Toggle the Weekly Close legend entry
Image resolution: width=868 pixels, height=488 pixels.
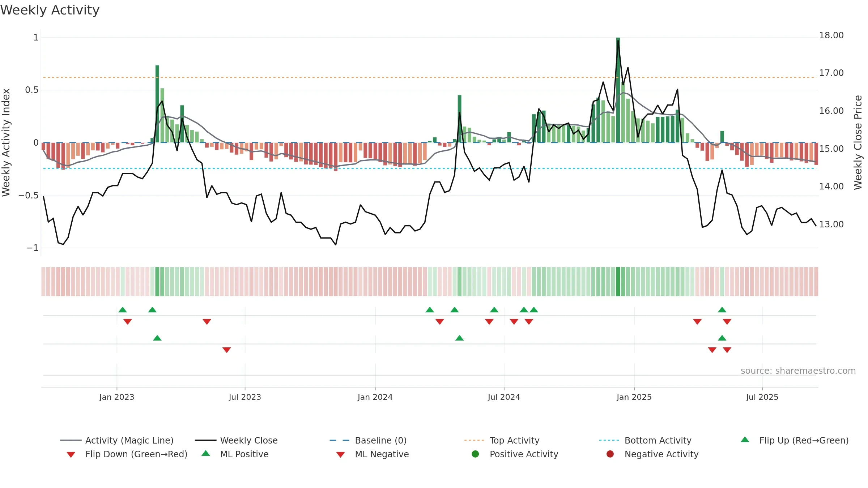(236, 440)
